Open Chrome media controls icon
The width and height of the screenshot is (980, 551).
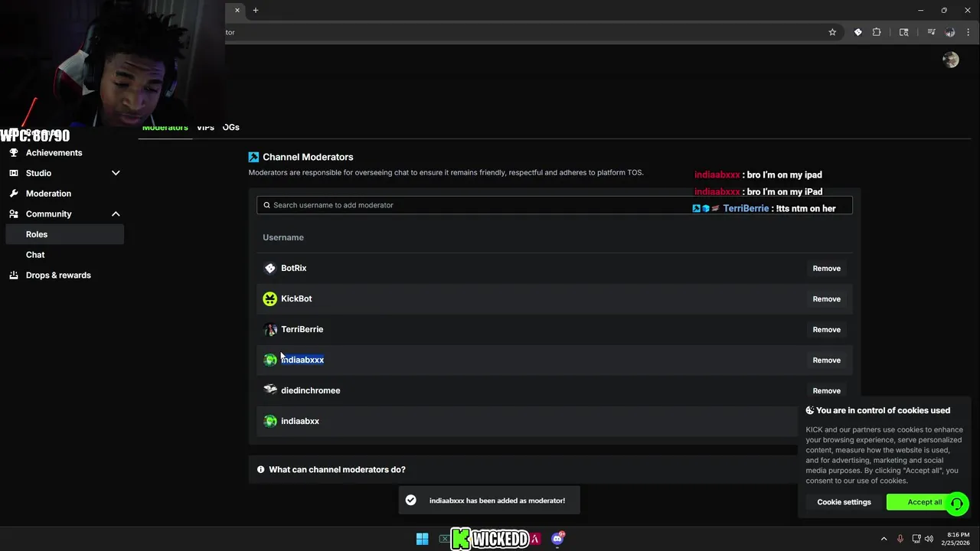[x=931, y=32]
